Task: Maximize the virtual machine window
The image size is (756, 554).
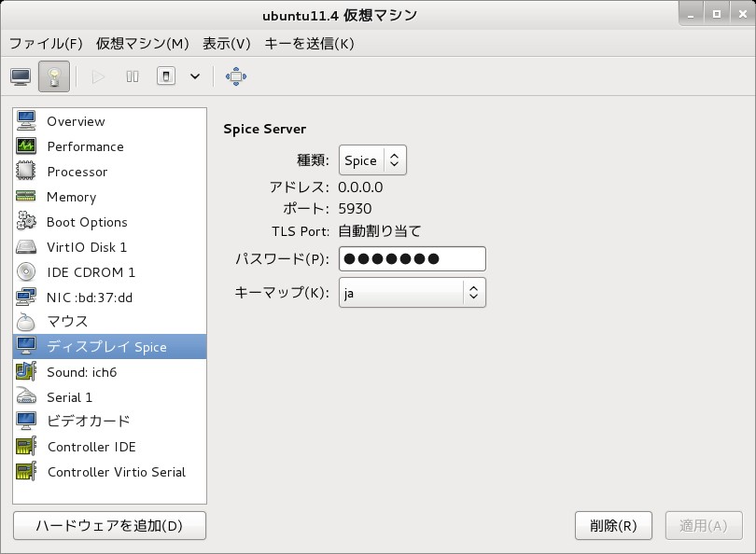Action: pyautogui.click(x=717, y=14)
